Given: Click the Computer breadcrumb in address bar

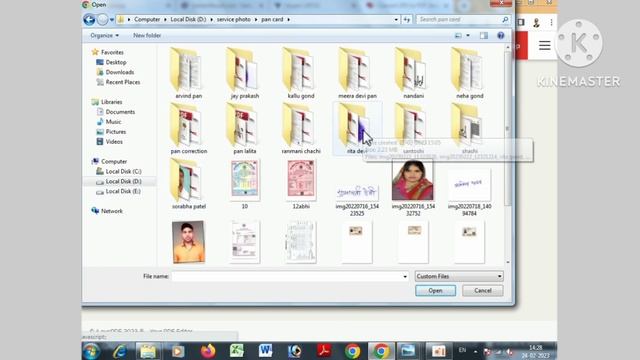Looking at the screenshot, I should [147, 19].
